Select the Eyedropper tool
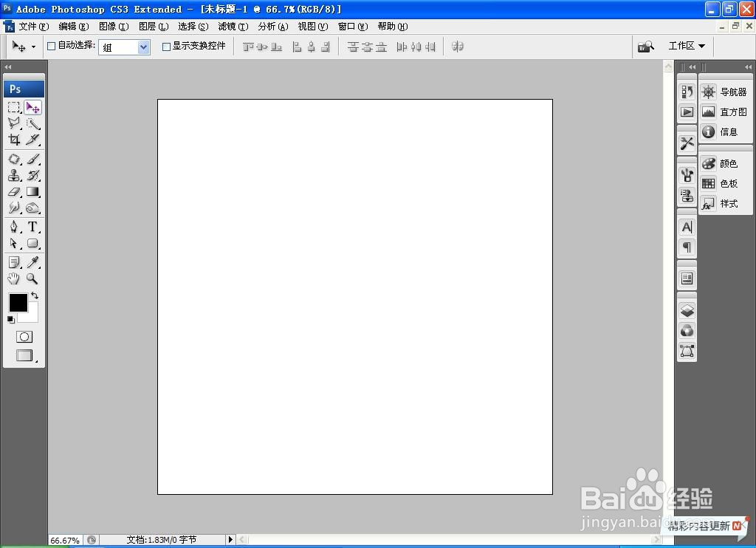The image size is (756, 548). pos(32,262)
